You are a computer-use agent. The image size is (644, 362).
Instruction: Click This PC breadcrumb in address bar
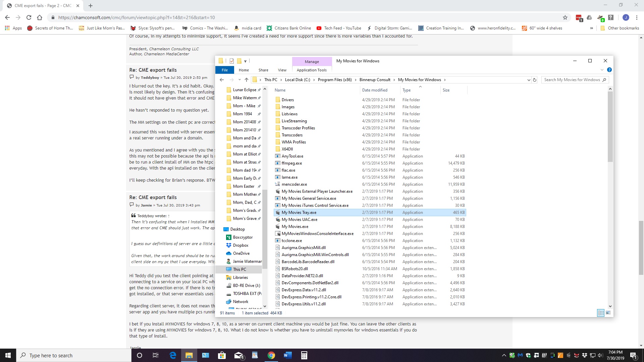coord(271,80)
